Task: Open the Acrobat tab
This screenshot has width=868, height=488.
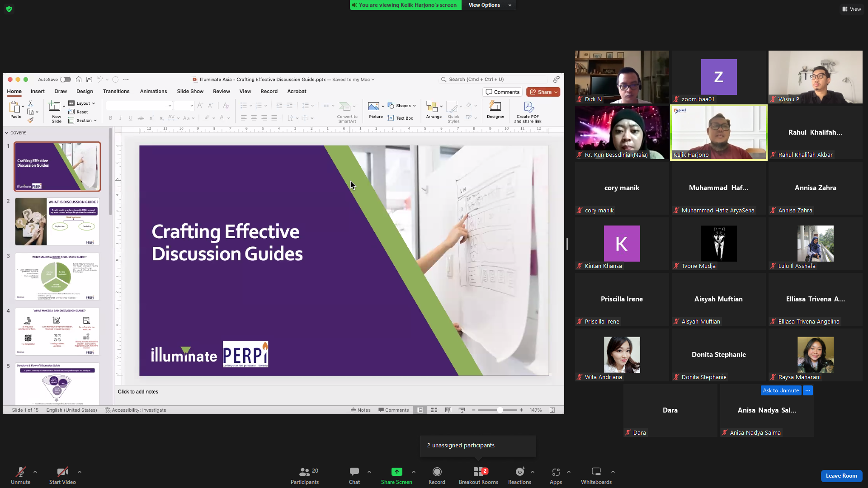Action: (x=297, y=91)
